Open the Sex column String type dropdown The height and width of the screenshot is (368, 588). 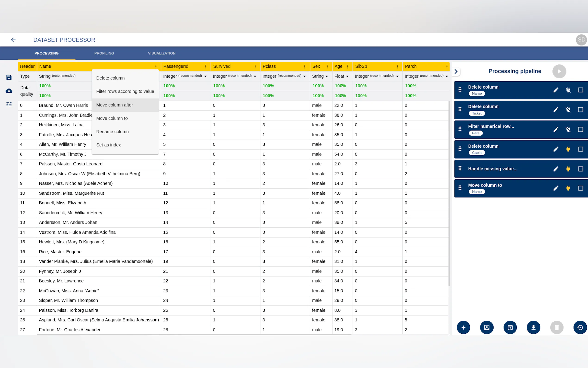pos(320,76)
